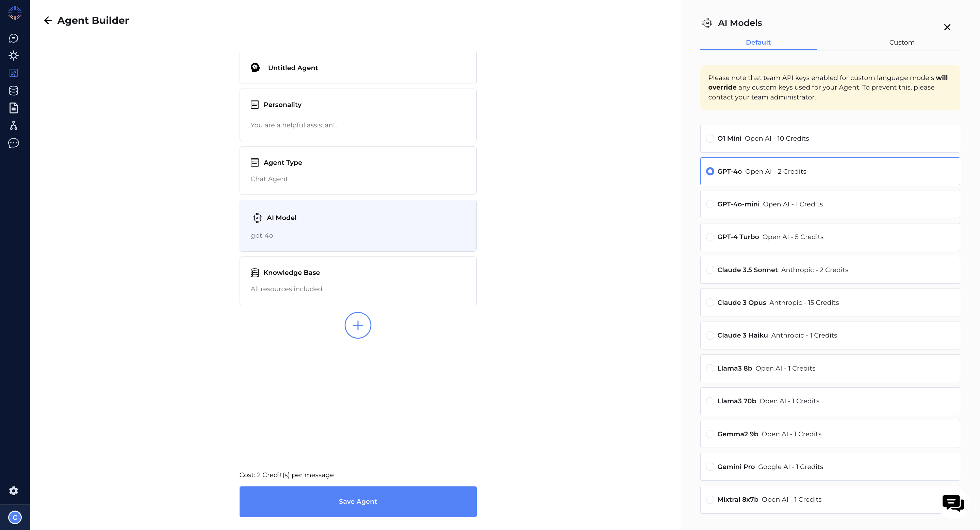Click the Agent Type section icon
This screenshot has height=530, width=980.
(255, 162)
